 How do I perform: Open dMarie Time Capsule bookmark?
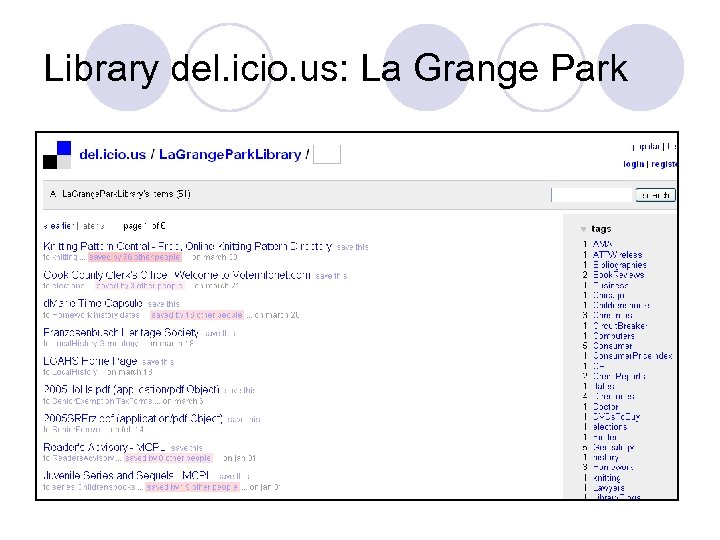point(93,304)
